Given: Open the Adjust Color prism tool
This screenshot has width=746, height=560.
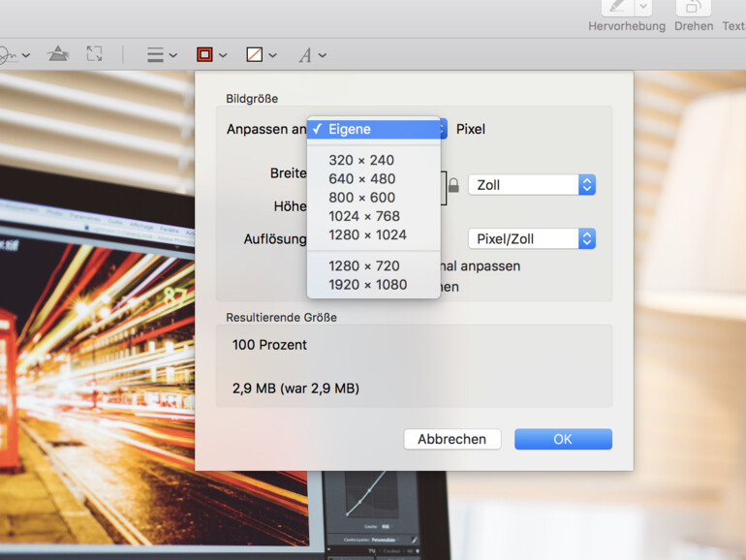Looking at the screenshot, I should pyautogui.click(x=57, y=55).
